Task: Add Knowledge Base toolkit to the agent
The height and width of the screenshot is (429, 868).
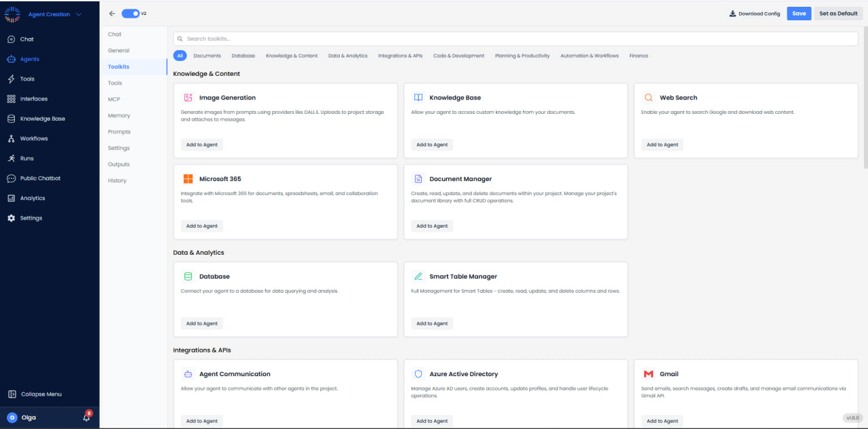Action: [432, 144]
